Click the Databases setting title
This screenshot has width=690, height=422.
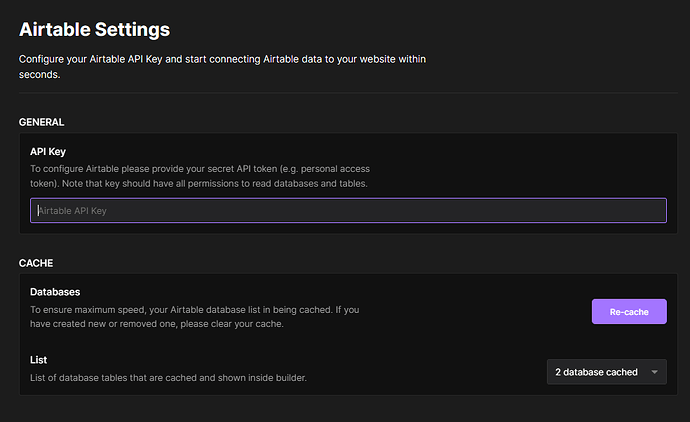click(55, 292)
